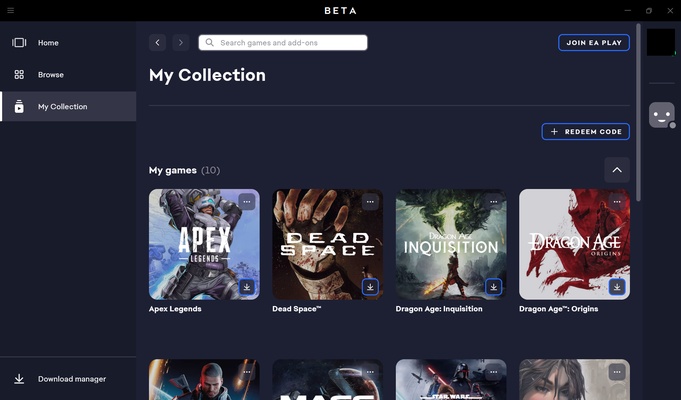Open the hamburger menu in title bar
Image resolution: width=681 pixels, height=400 pixels.
coord(10,10)
